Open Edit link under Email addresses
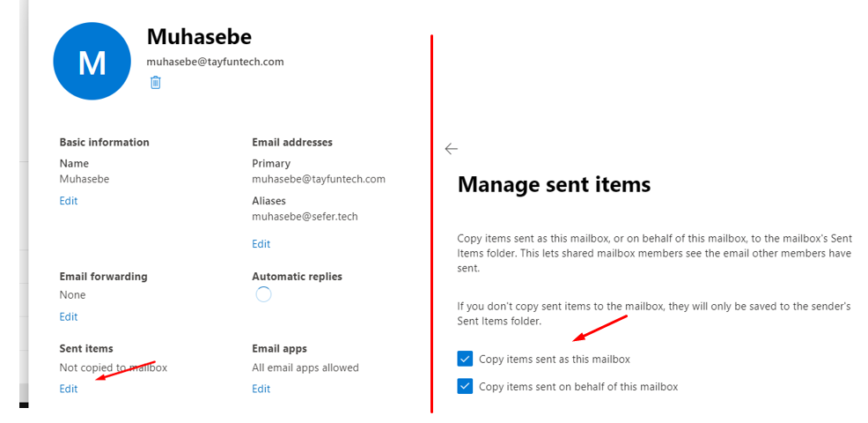 click(x=261, y=244)
